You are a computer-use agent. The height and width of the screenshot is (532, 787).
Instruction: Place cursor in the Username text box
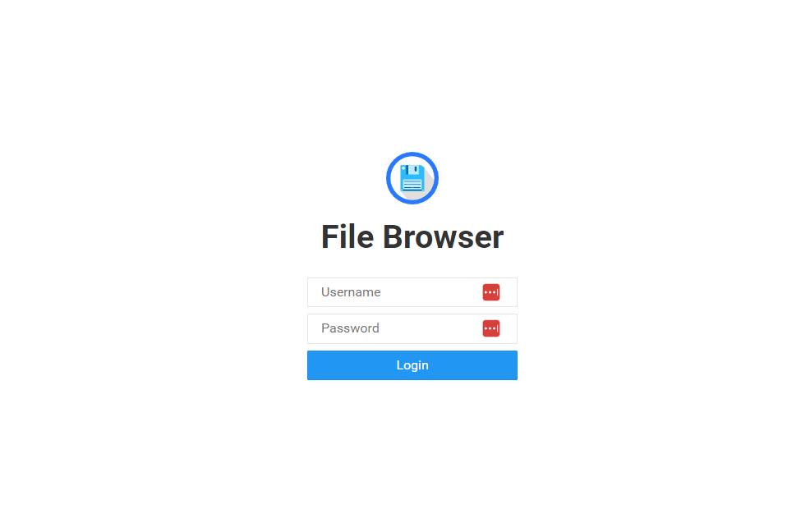click(x=412, y=292)
